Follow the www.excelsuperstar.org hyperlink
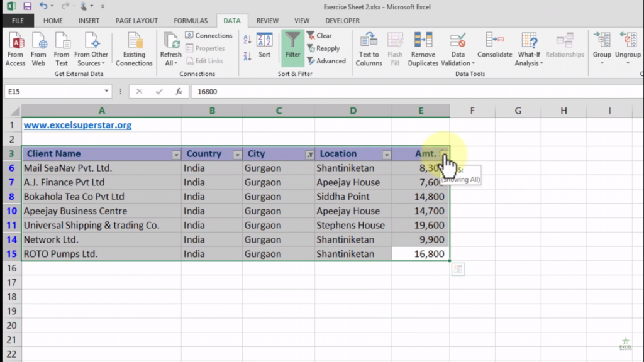This screenshot has width=644, height=362. click(x=77, y=125)
